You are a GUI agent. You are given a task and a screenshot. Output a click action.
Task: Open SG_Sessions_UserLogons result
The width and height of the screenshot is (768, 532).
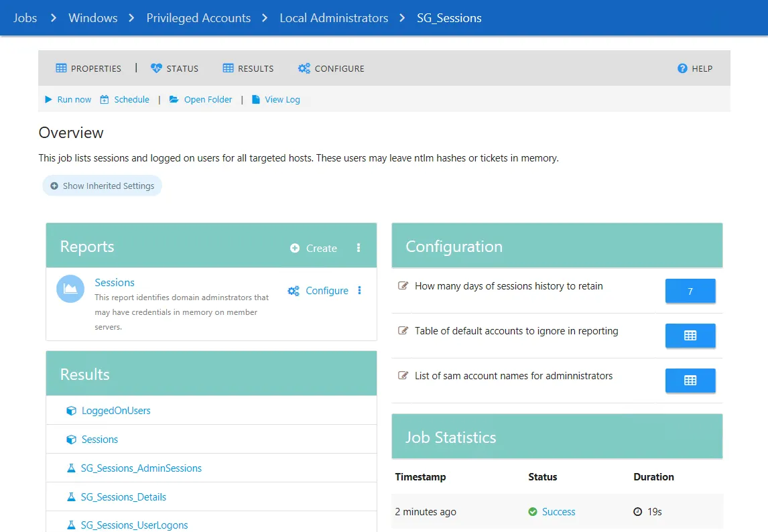pos(134,525)
